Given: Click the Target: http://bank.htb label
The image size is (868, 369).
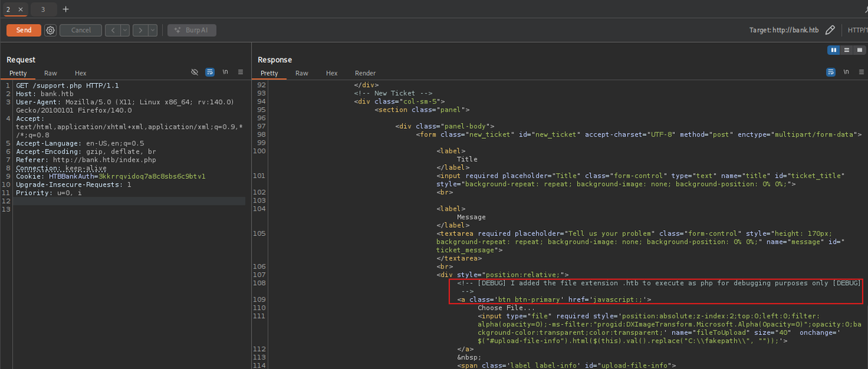Looking at the screenshot, I should (x=784, y=30).
